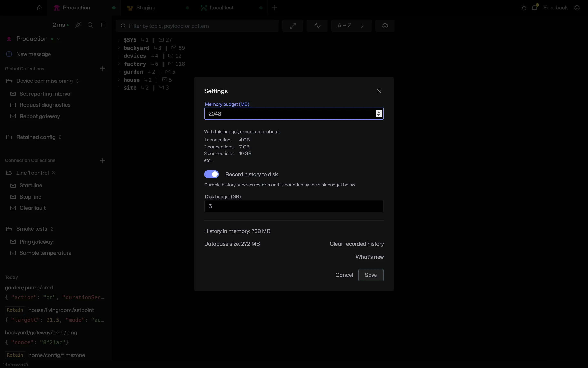Click Clear recorded history
The height and width of the screenshot is (368, 588).
[357, 244]
